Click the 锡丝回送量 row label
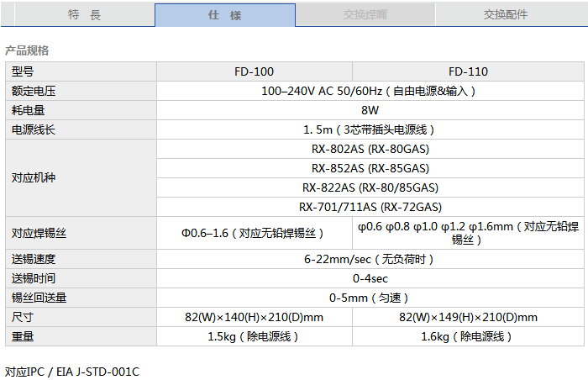Viewport: 588px width, 380px height. 81,298
